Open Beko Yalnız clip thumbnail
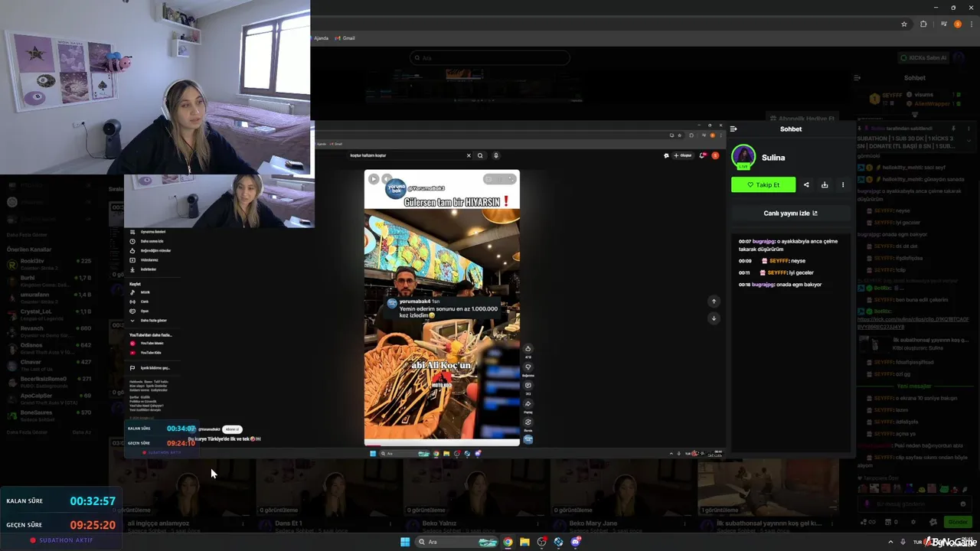This screenshot has width=980, height=551. click(476, 486)
